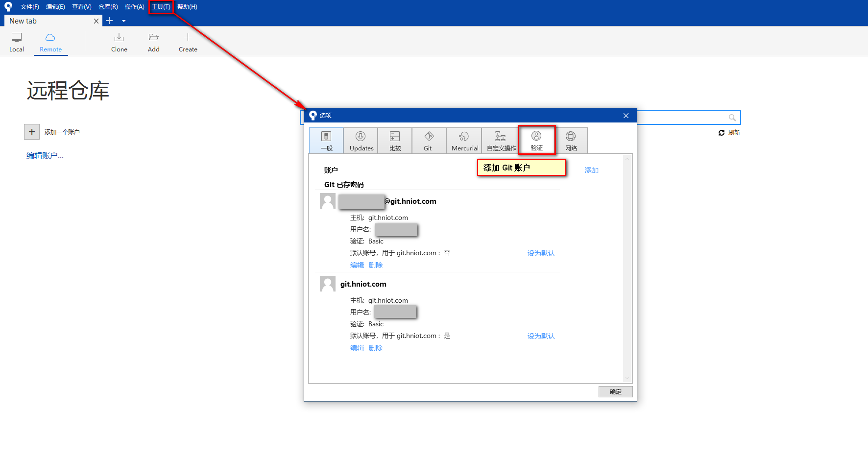Click the 添加 link to add account
Image resolution: width=868 pixels, height=462 pixels.
[x=591, y=170]
